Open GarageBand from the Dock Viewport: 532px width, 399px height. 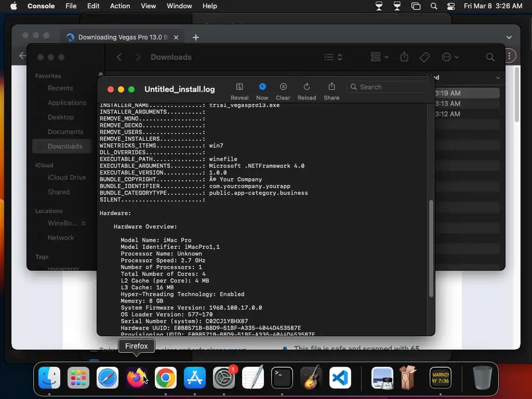[x=311, y=378]
